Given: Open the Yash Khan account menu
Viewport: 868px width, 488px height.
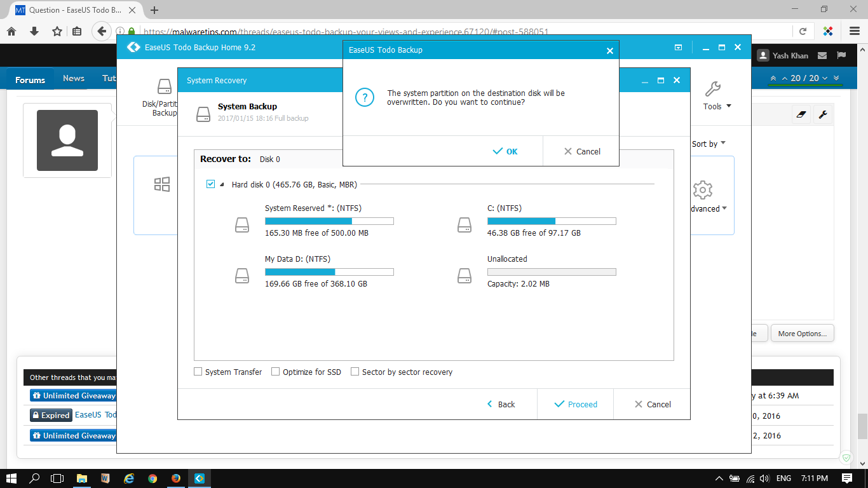Looking at the screenshot, I should click(783, 55).
